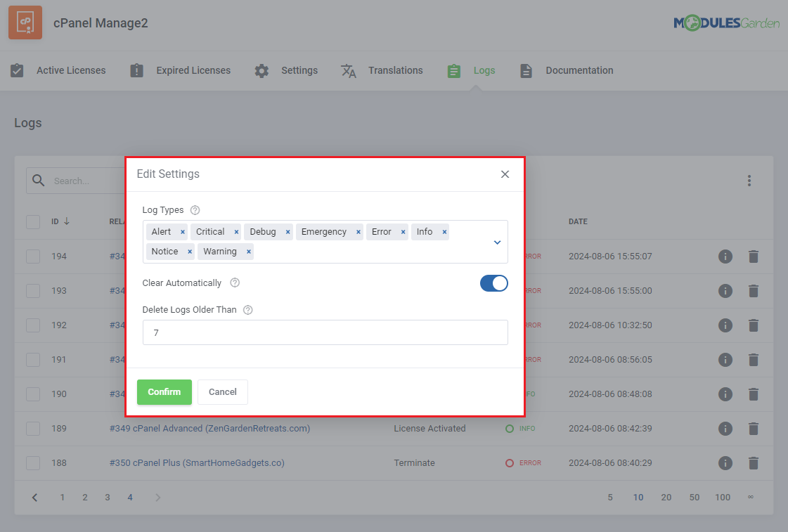Image resolution: width=788 pixels, height=532 pixels.
Task: Remove the Alert log type tag
Action: 183,232
